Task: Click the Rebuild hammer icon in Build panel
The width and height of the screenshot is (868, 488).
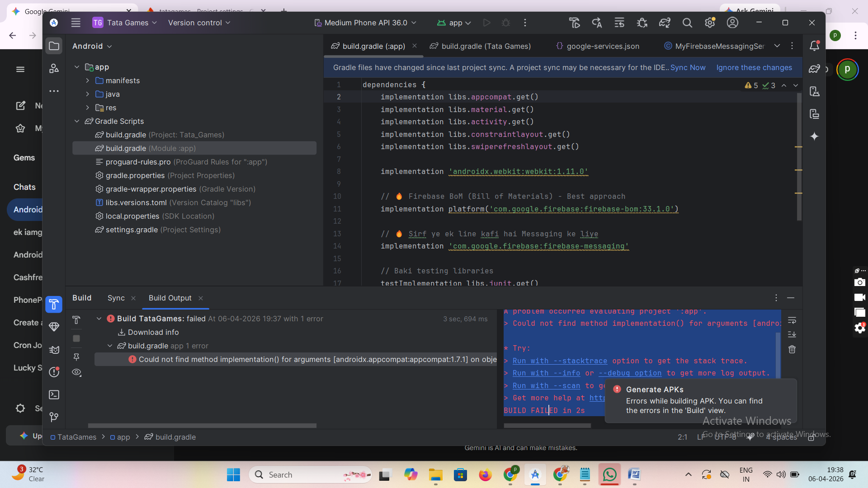Action: pyautogui.click(x=76, y=320)
